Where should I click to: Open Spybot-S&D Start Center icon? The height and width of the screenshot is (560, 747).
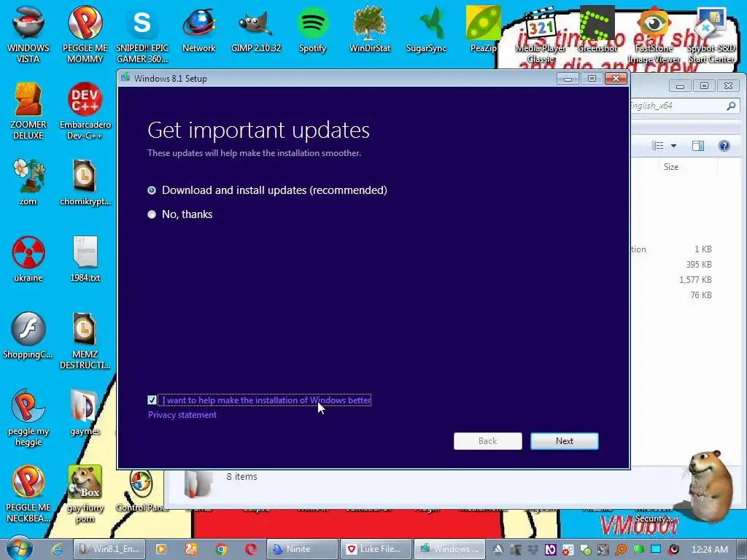[x=711, y=34]
